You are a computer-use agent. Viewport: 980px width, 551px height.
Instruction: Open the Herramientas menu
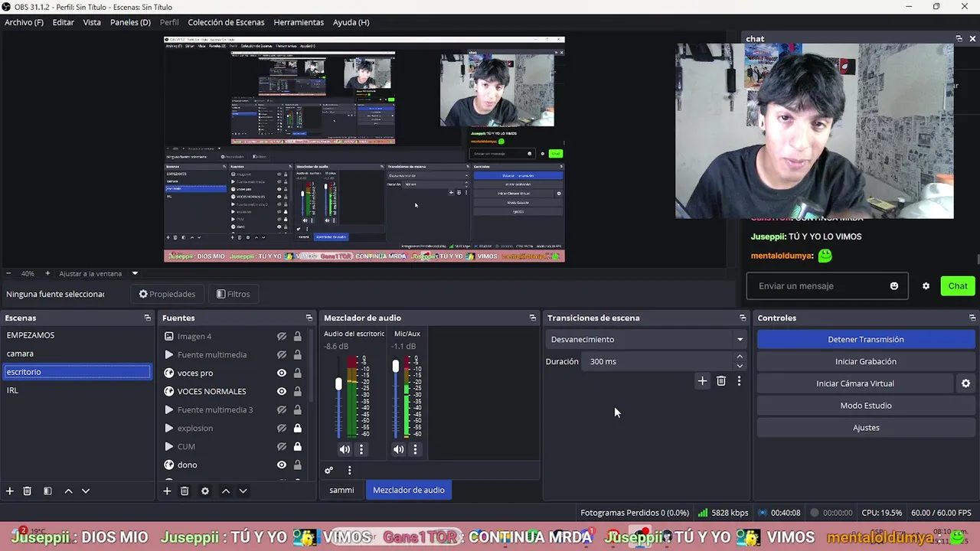click(x=299, y=22)
